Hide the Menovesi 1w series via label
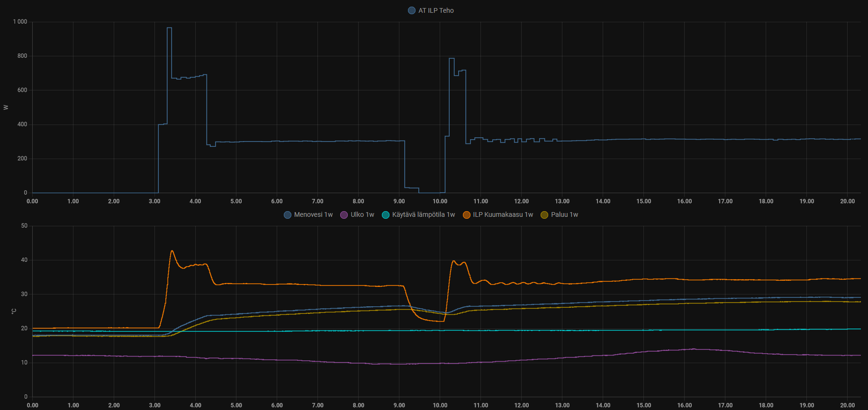This screenshot has height=410, width=868. click(313, 215)
